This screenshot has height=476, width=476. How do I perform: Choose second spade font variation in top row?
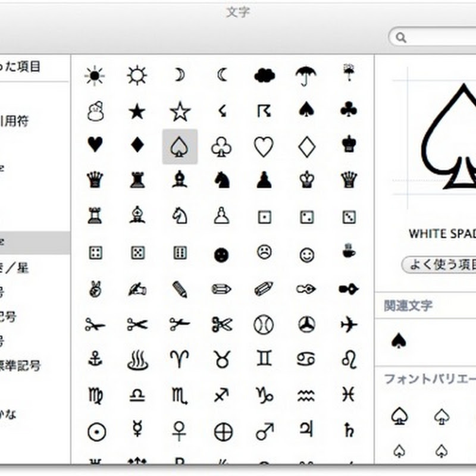441,416
